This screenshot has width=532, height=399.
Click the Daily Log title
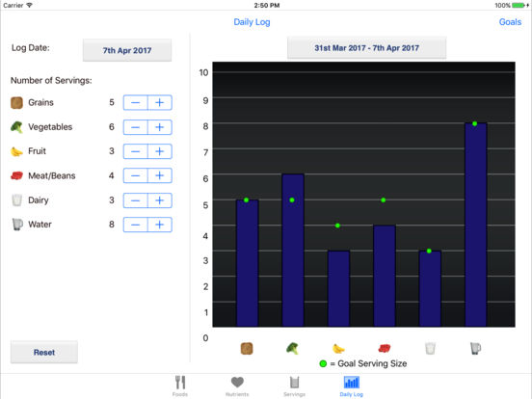click(252, 22)
